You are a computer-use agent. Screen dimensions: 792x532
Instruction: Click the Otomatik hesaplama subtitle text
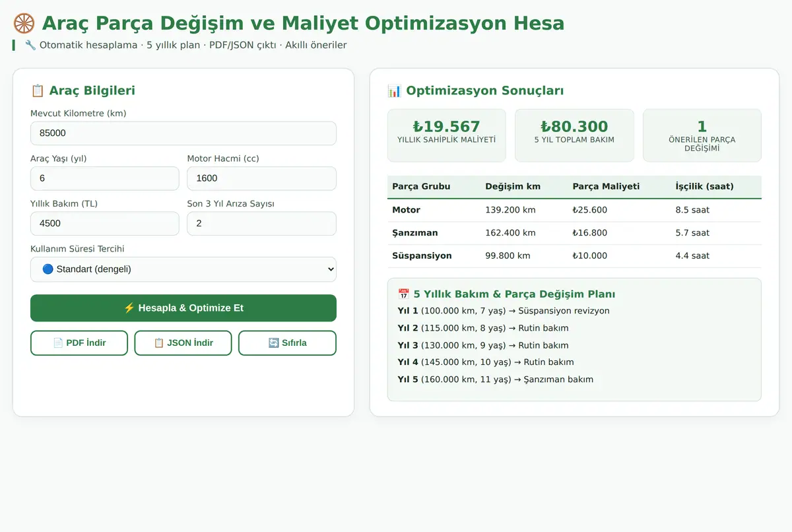[x=193, y=45]
